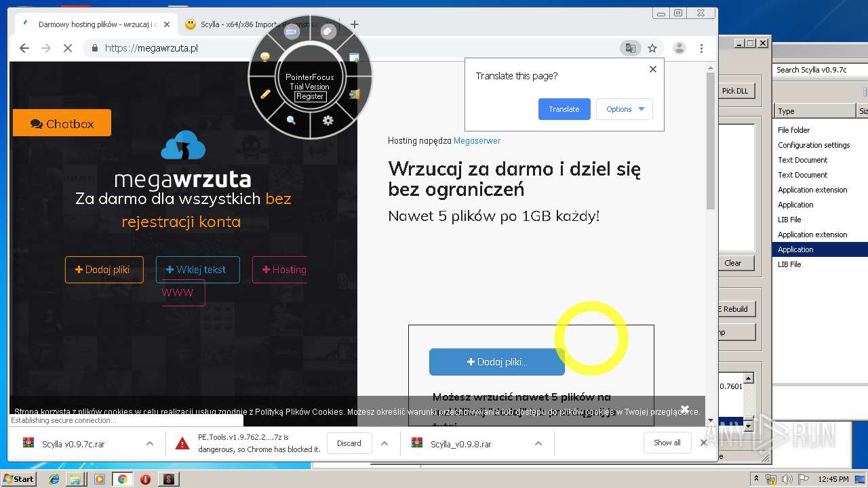Stop loading the page

pos(68,48)
